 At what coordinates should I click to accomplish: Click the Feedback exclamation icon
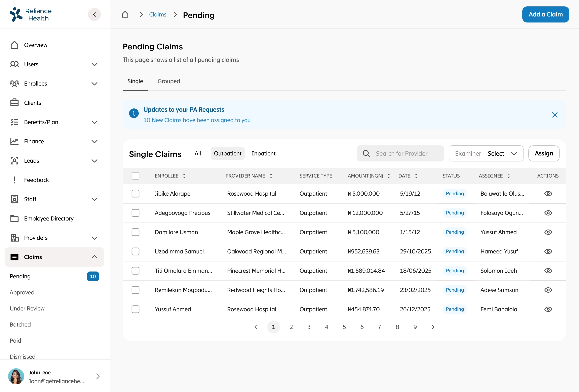[x=14, y=180]
